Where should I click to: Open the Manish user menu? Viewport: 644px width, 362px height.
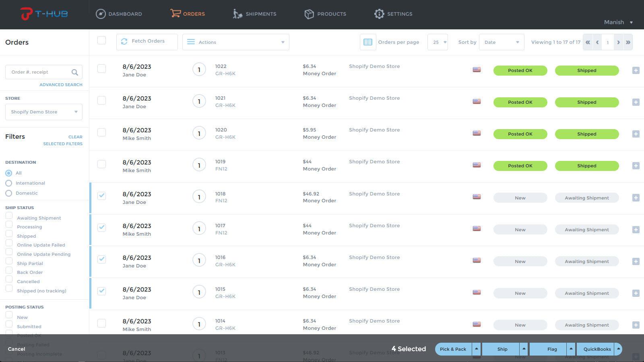pyautogui.click(x=617, y=23)
